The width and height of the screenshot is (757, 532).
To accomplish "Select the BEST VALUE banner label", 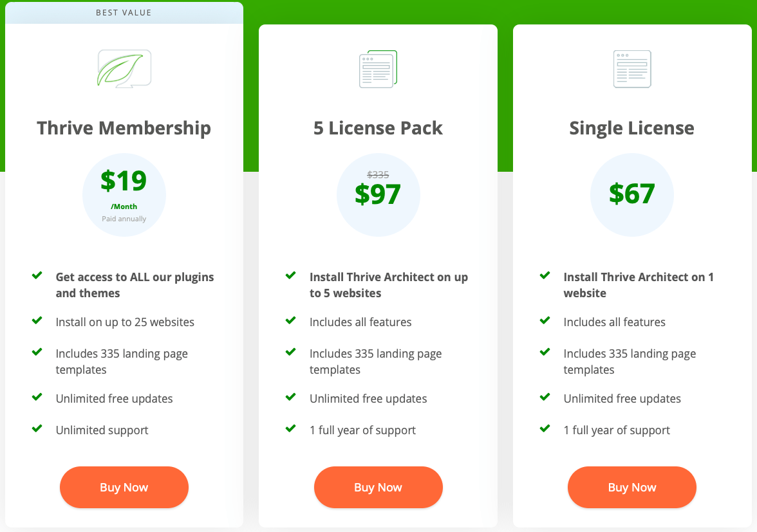I will tap(124, 12).
